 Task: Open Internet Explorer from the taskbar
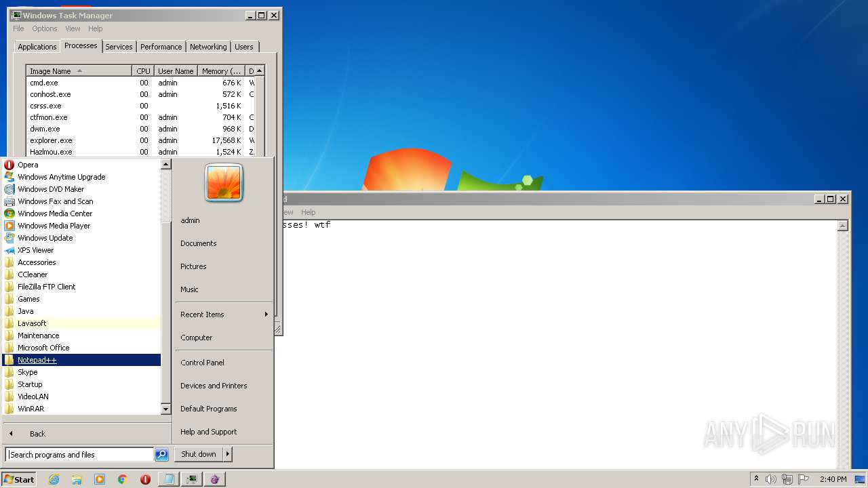pyautogui.click(x=54, y=479)
